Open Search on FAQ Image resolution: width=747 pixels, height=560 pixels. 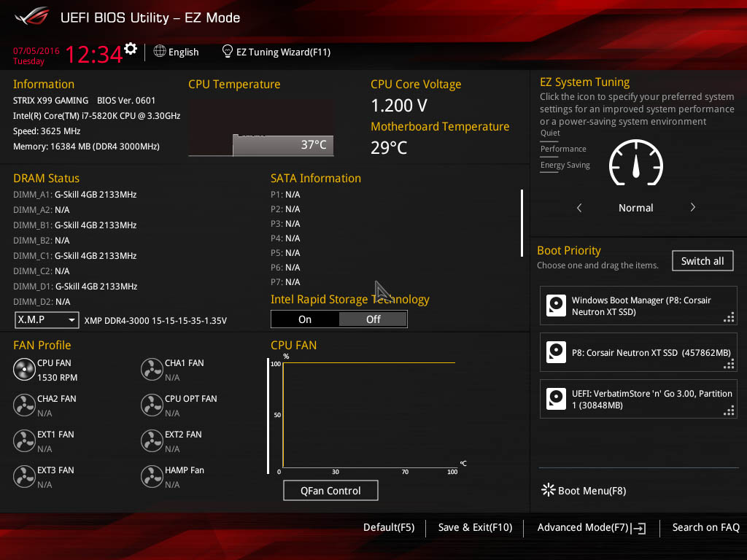pyautogui.click(x=705, y=528)
